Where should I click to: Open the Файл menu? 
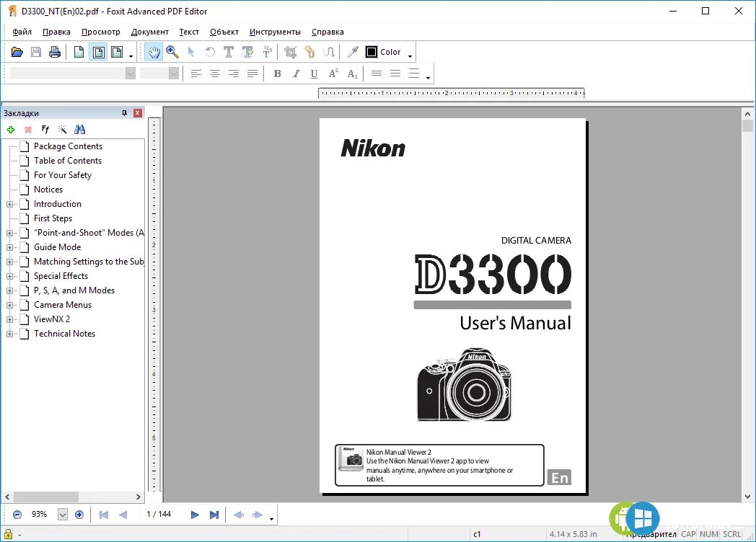pyautogui.click(x=22, y=32)
